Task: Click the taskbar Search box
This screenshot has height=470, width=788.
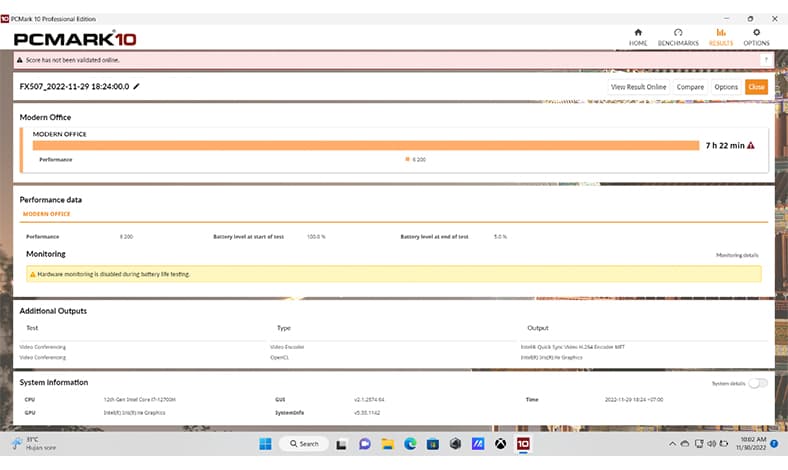Action: pos(304,444)
